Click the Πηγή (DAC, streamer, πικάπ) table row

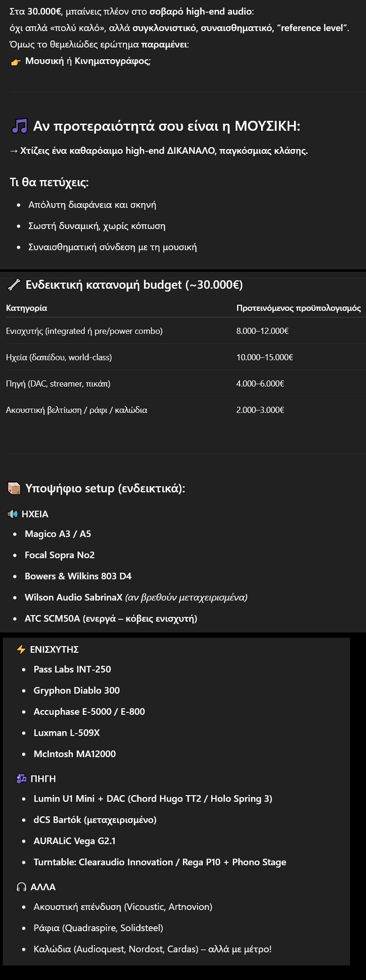[58, 384]
